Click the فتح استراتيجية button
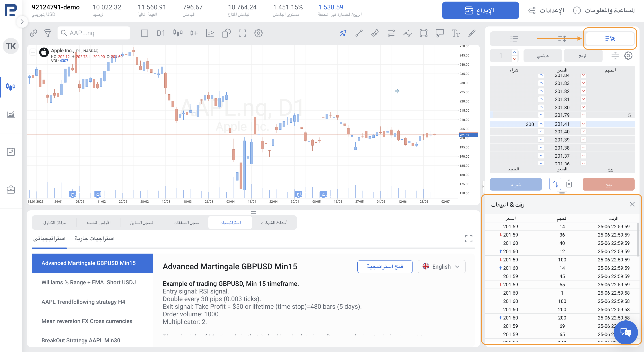 click(385, 267)
